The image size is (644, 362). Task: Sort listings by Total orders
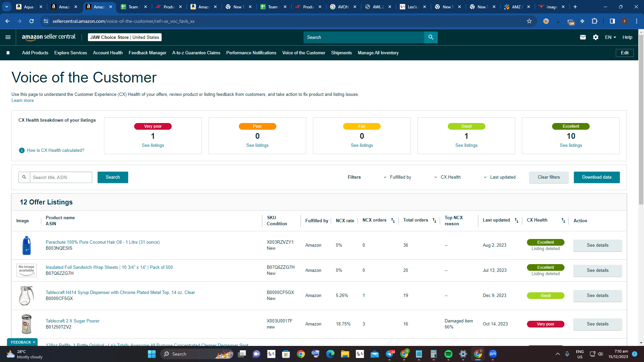(434, 221)
